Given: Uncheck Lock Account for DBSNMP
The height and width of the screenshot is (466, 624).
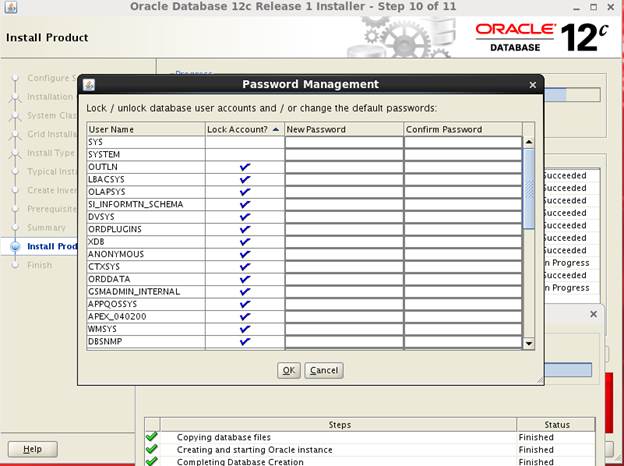Looking at the screenshot, I should point(245,341).
